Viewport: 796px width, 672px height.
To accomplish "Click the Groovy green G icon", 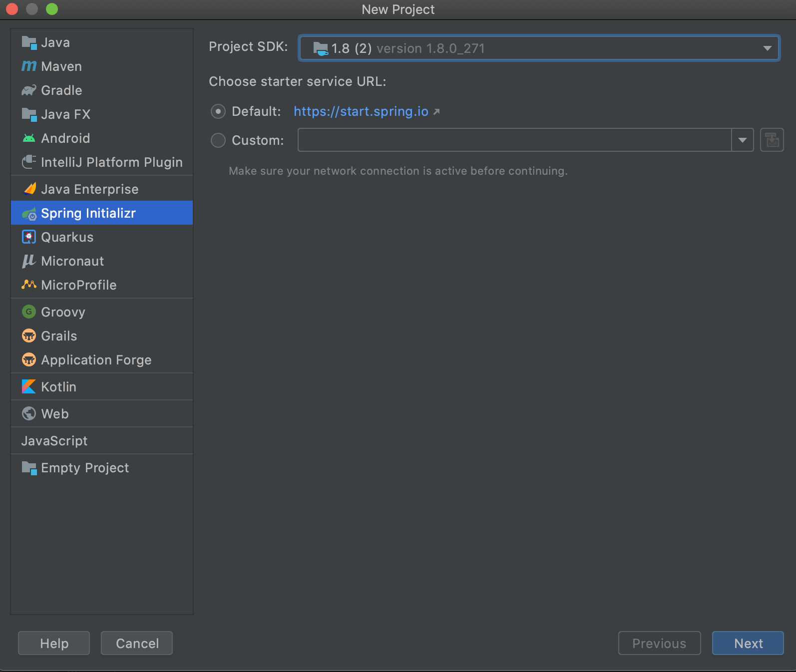I will tap(29, 312).
